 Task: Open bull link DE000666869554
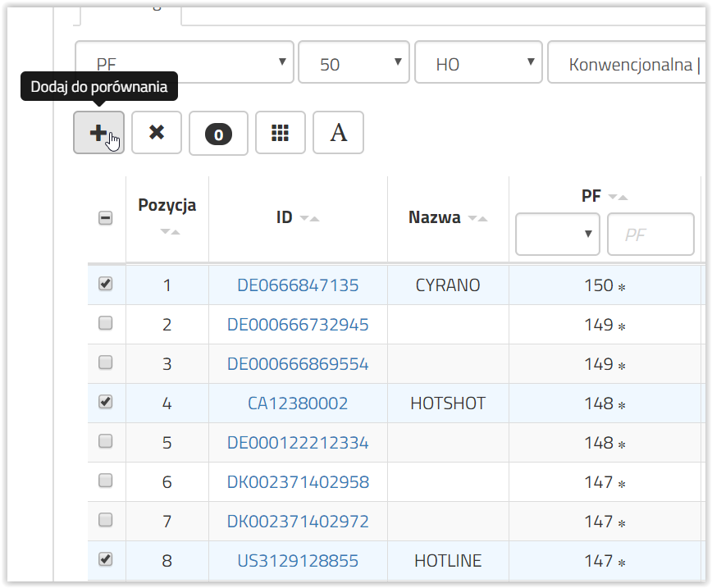[298, 363]
